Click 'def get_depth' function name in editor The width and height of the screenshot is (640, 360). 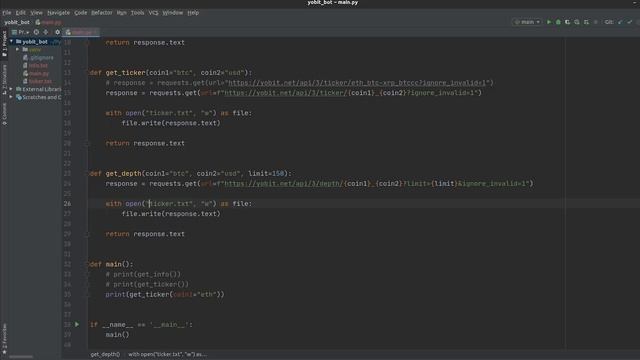[x=124, y=173]
